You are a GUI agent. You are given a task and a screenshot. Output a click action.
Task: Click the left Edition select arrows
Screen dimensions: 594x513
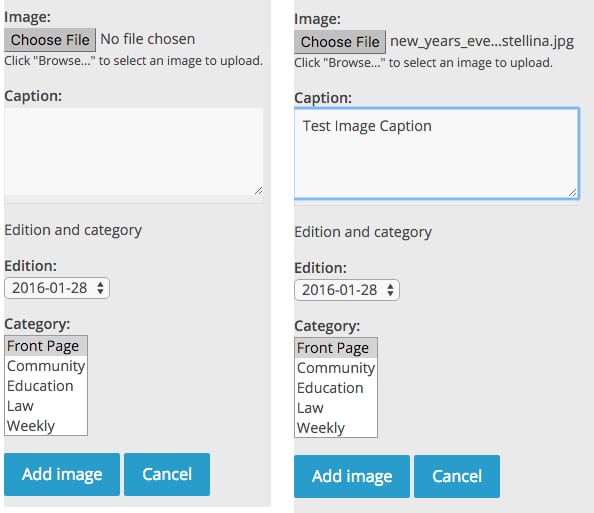tap(100, 288)
